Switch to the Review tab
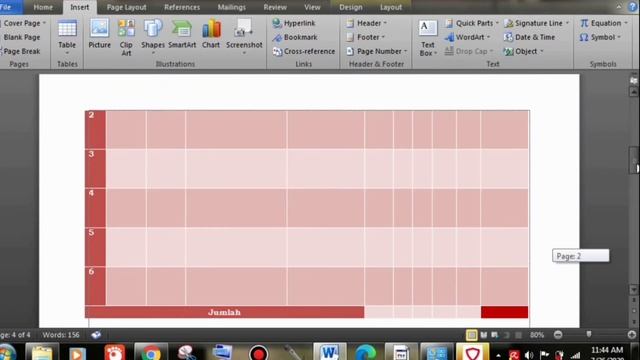The width and height of the screenshot is (640, 360). coord(275,7)
